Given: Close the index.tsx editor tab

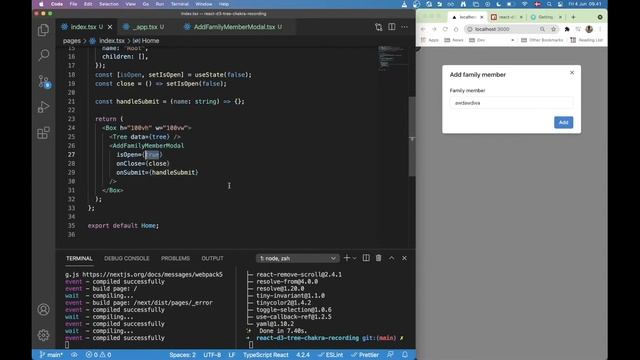Looking at the screenshot, I should point(110,27).
